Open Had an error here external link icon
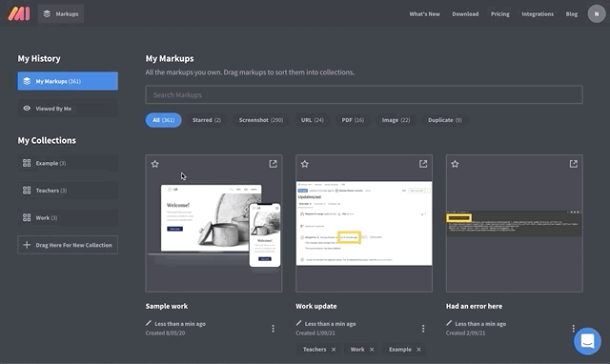 click(574, 164)
